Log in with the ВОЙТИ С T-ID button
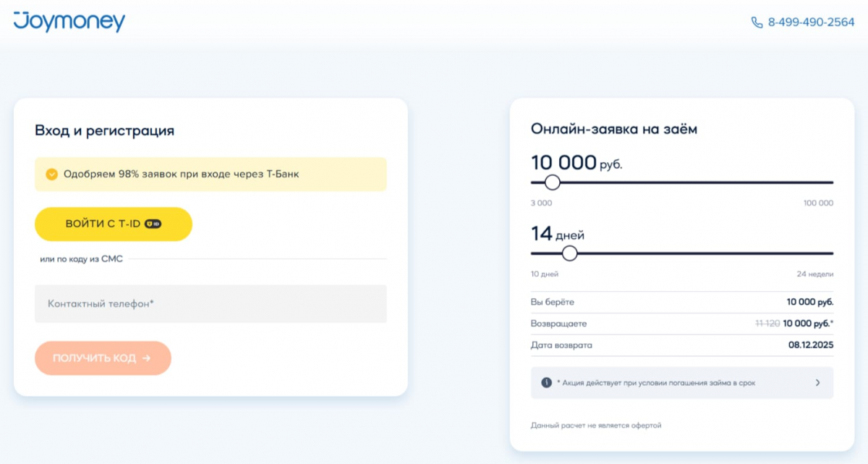Screen dimensions: 868x464 point(113,224)
